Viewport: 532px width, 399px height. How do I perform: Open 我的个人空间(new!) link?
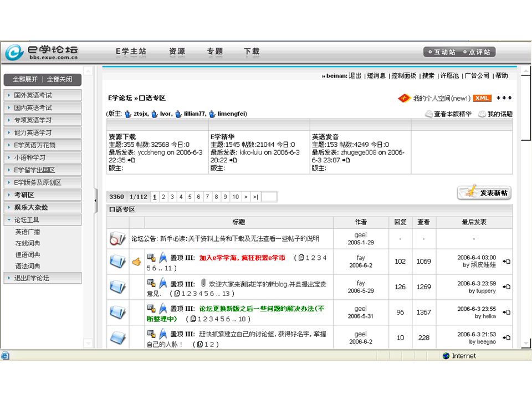pos(442,99)
